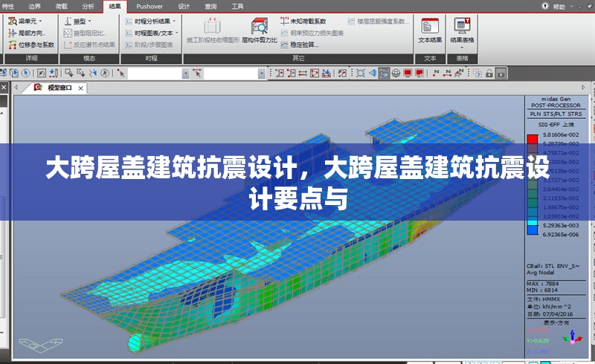Open the 时程分析结果 dropdown
This screenshot has height=364, width=595.
click(151, 22)
